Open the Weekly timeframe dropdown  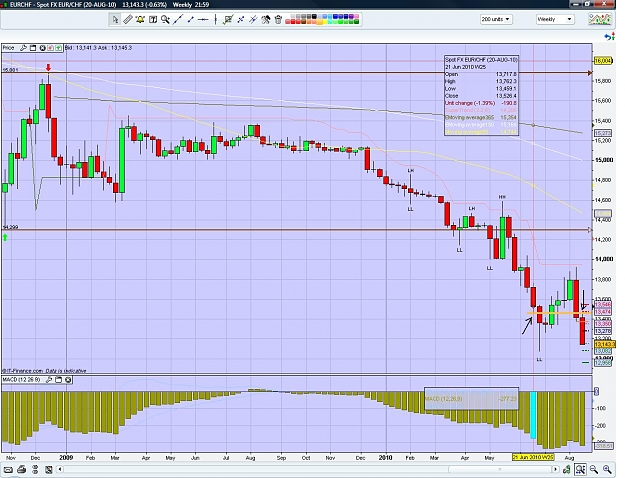click(x=554, y=19)
